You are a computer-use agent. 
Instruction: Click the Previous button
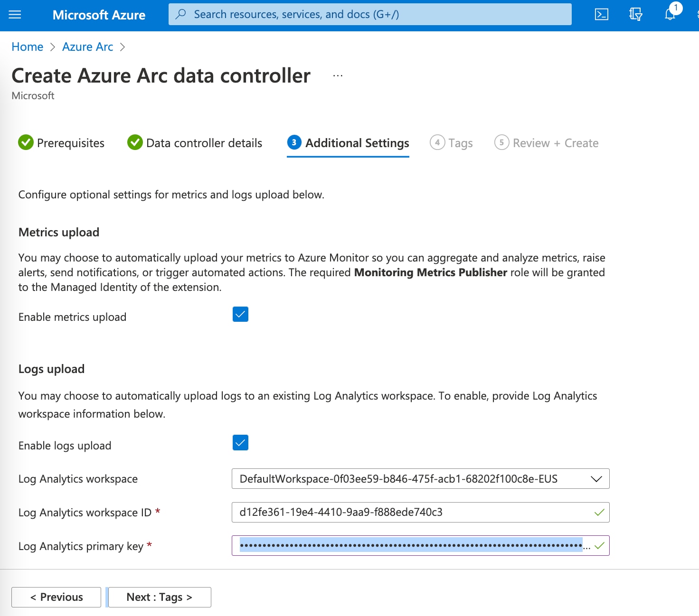coord(56,597)
